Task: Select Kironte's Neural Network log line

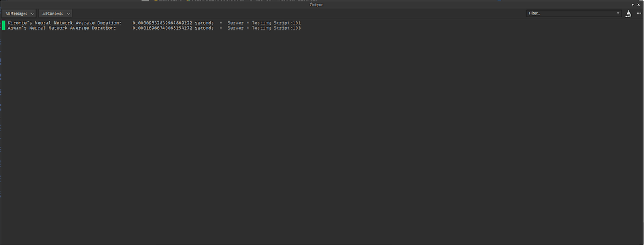Action: [x=154, y=23]
